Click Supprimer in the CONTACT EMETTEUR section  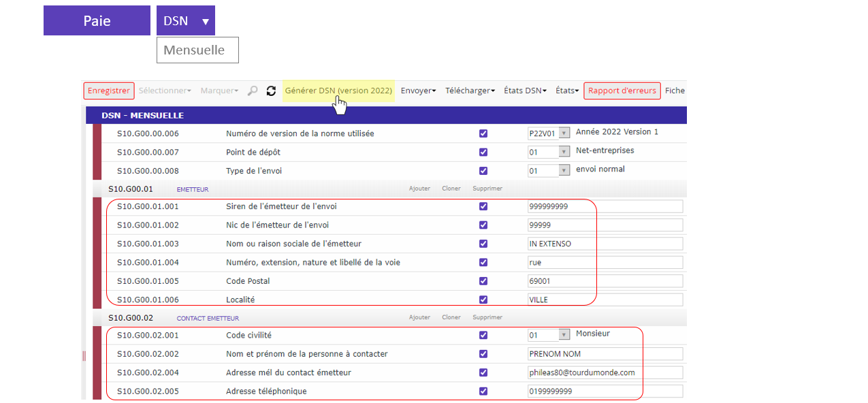(487, 317)
